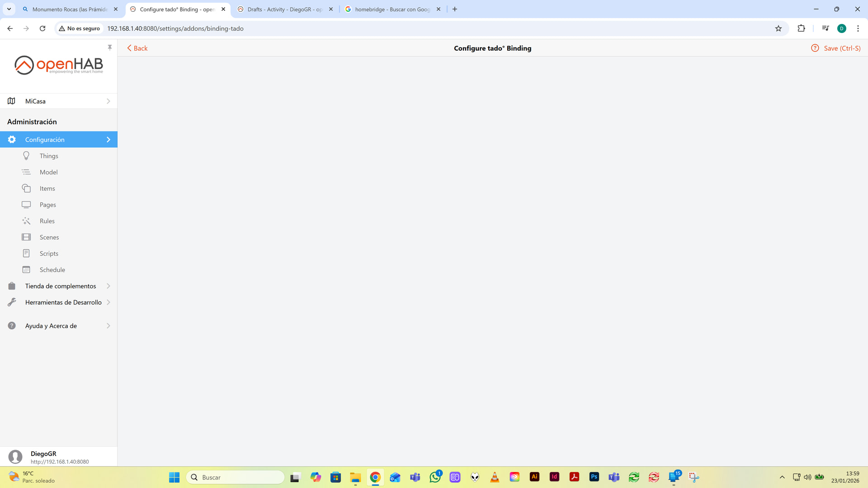Image resolution: width=868 pixels, height=488 pixels.
Task: Open the Model sidebar item
Action: click(48, 172)
